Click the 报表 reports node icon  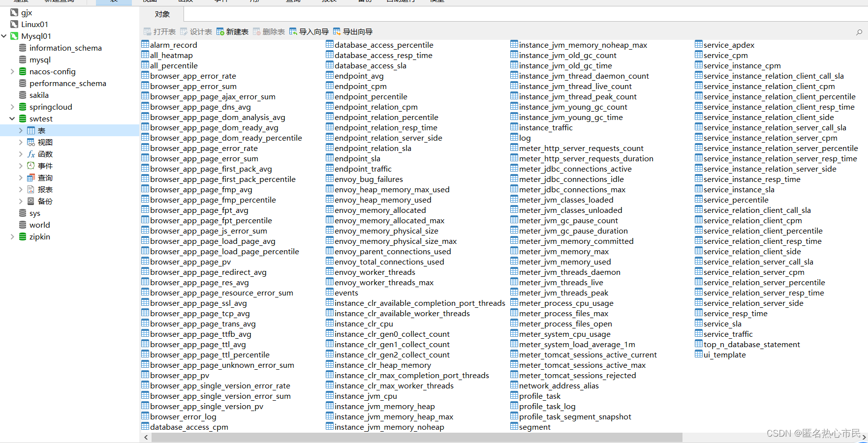point(31,189)
